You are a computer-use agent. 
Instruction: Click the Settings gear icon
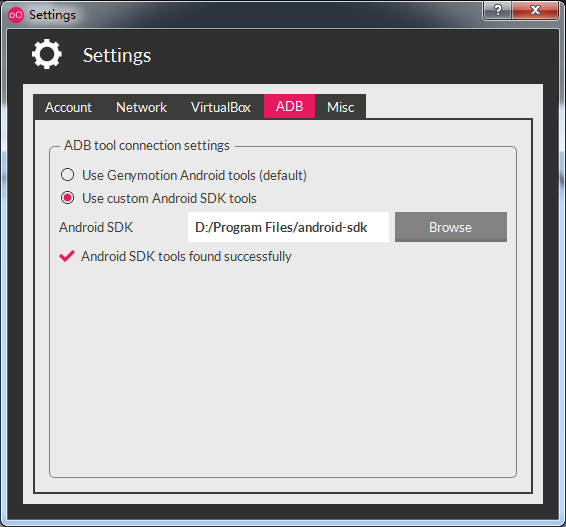click(x=47, y=54)
